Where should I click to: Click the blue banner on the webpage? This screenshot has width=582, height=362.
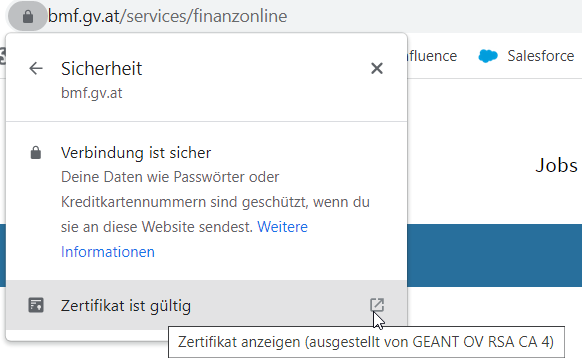click(494, 255)
